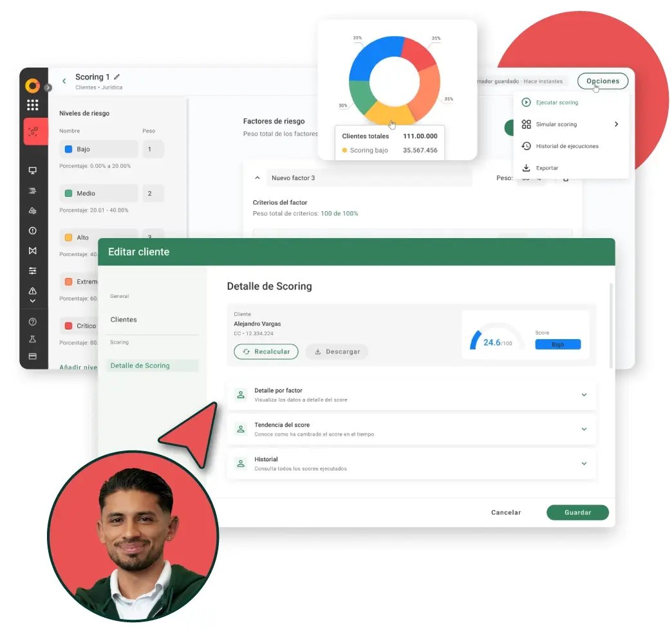
Task: Click the Medio weight field showing 2
Action: point(153,193)
